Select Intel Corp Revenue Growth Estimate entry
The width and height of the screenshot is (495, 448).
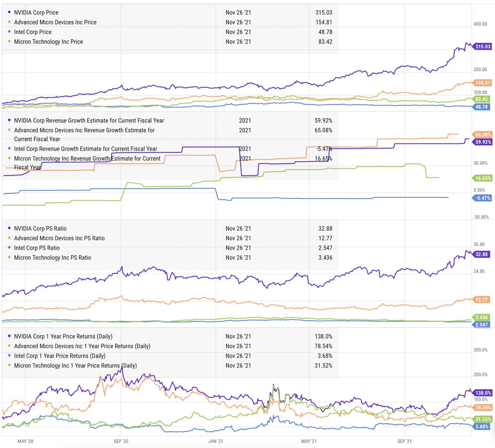86,149
